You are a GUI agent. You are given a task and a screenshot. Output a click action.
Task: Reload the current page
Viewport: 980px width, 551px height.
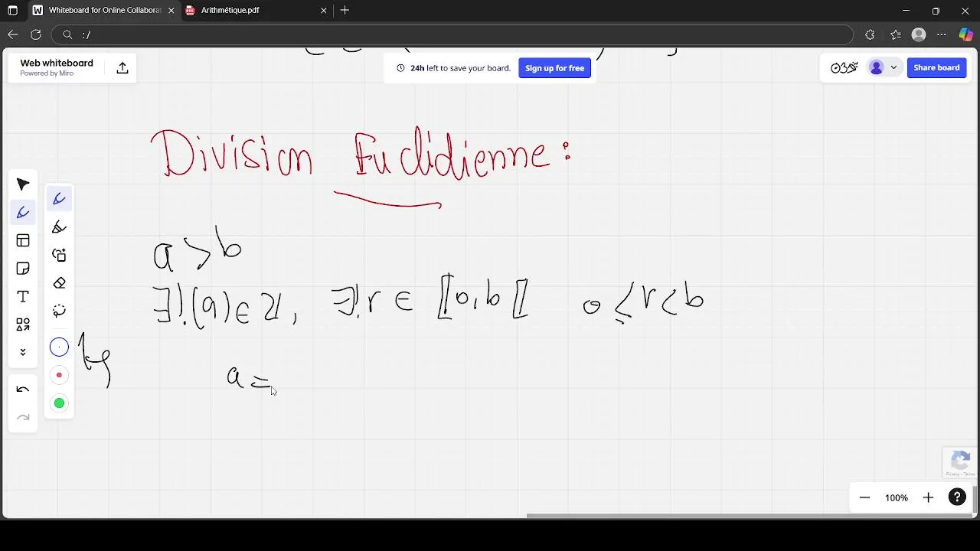(35, 34)
